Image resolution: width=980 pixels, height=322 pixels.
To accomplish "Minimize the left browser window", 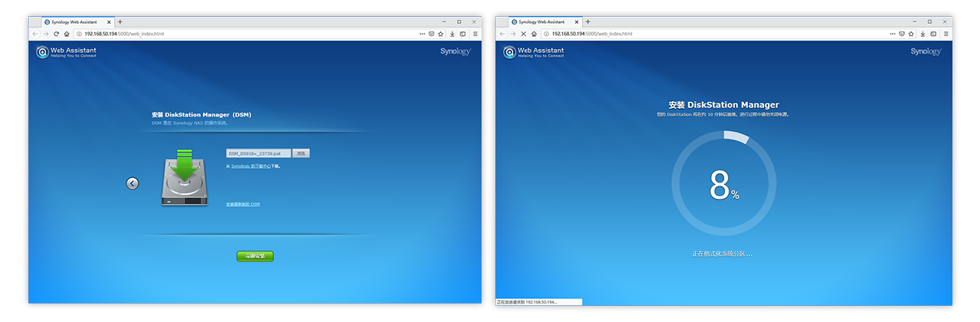I will point(445,21).
